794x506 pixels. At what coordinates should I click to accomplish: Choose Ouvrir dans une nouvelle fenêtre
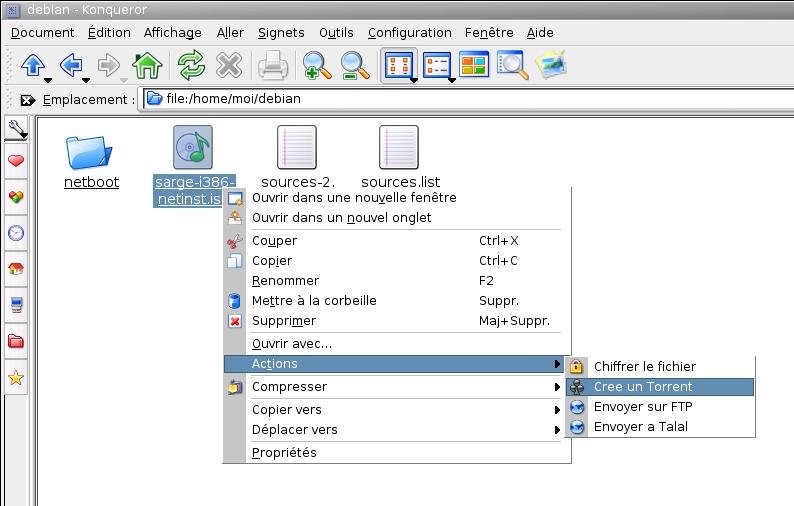point(397,198)
